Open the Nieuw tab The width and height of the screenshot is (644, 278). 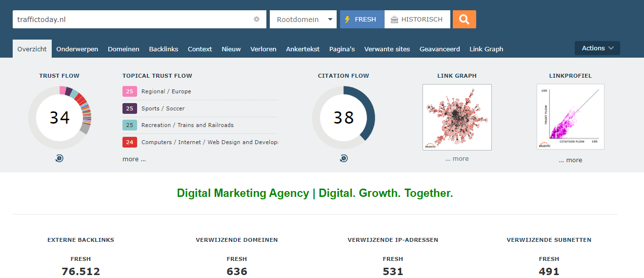231,49
